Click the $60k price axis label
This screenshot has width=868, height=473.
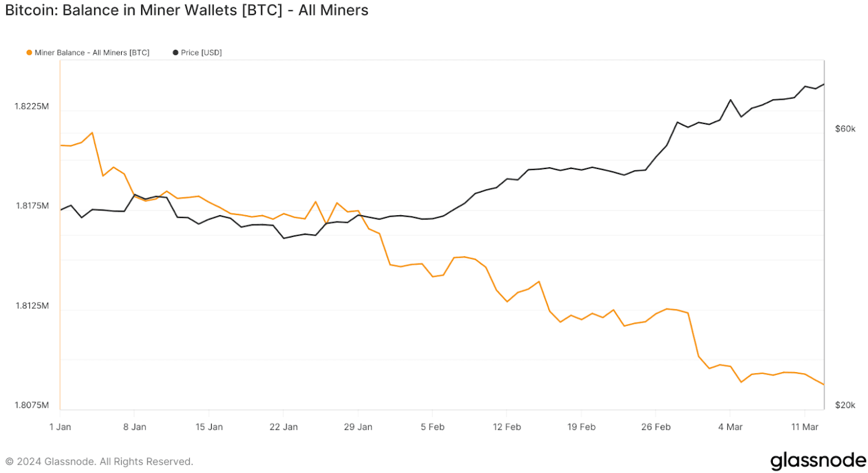tap(845, 129)
